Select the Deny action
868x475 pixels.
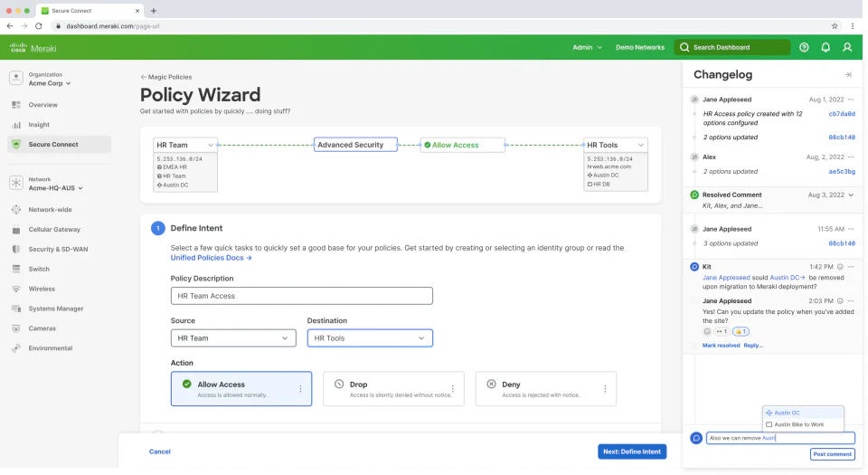[x=546, y=389]
